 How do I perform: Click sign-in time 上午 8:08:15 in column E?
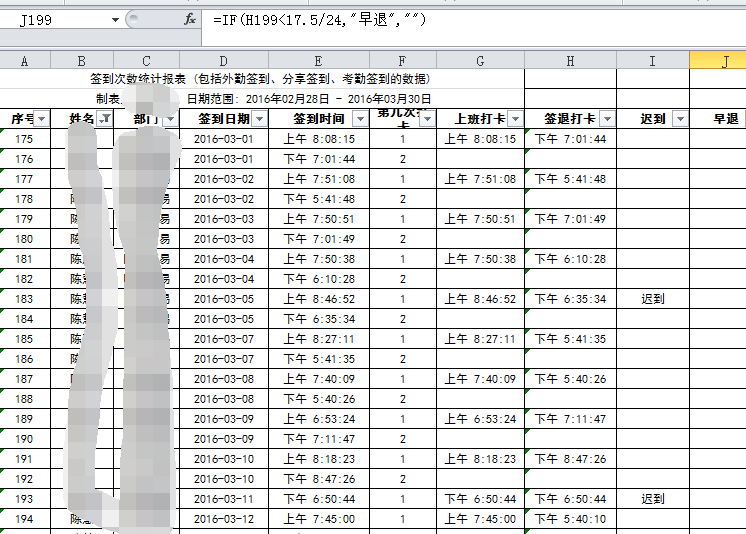click(319, 139)
